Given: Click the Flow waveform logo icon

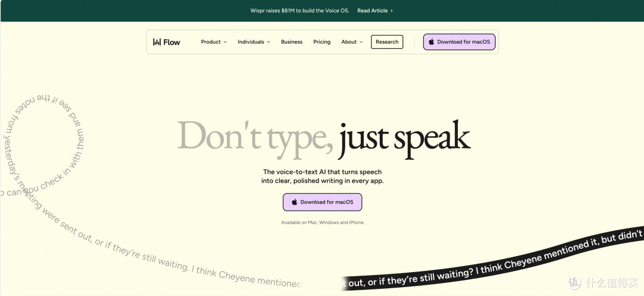Looking at the screenshot, I should point(157,42).
